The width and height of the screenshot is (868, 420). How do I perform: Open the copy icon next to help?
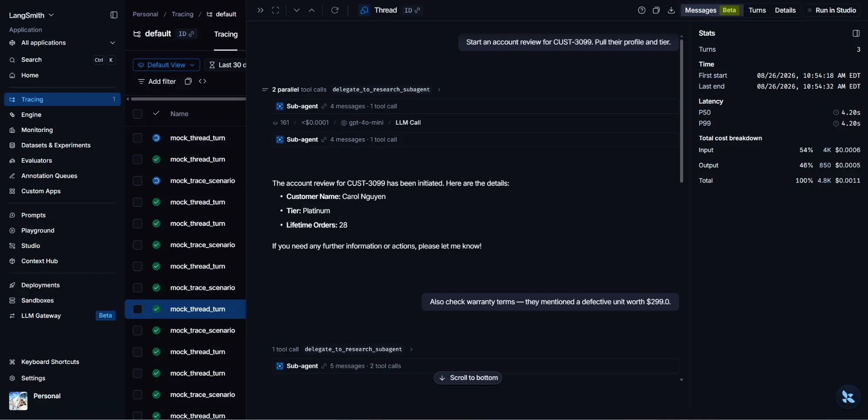click(x=656, y=10)
